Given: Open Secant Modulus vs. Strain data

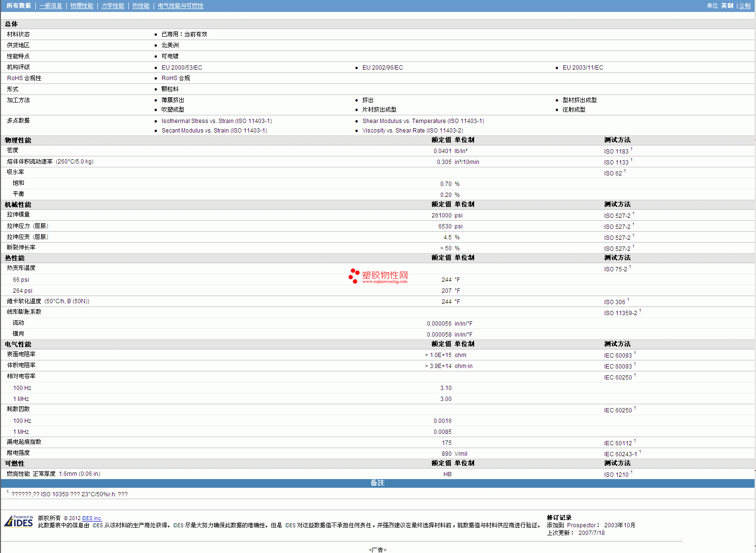Looking at the screenshot, I should [214, 131].
